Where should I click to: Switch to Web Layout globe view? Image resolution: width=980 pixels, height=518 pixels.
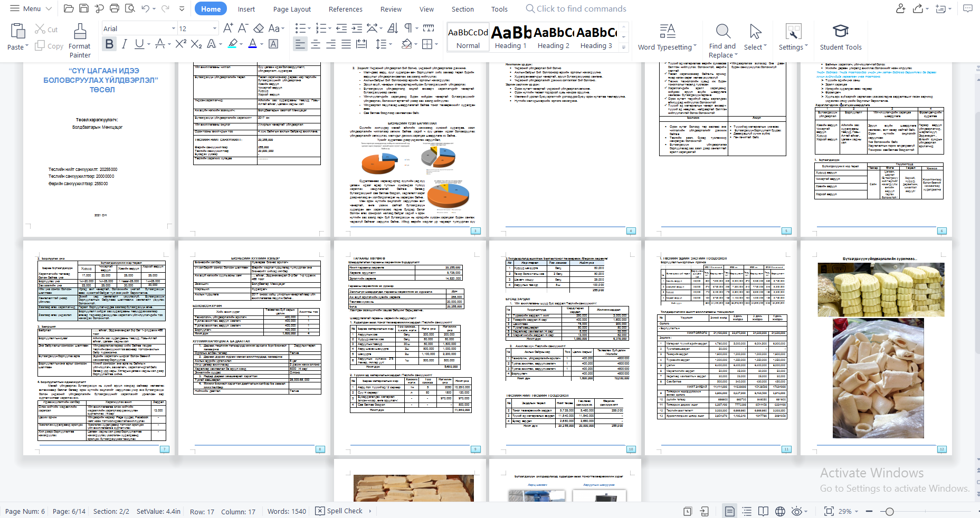tap(780, 511)
